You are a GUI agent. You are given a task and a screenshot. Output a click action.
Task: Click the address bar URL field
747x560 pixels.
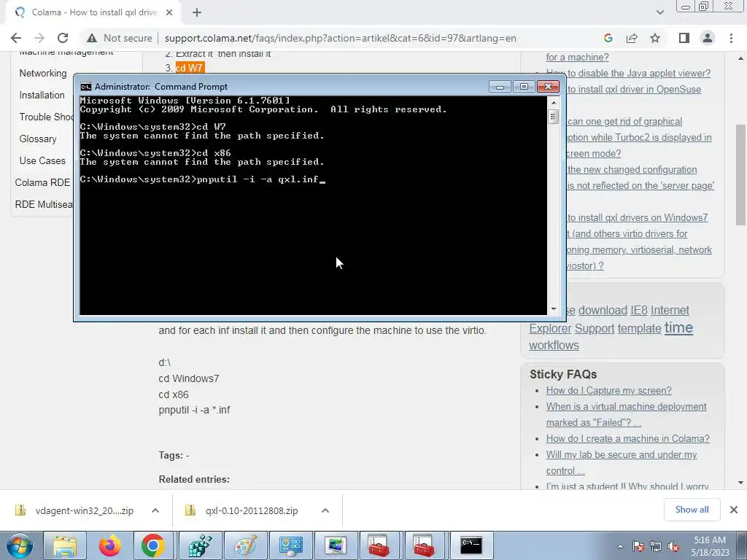(340, 38)
